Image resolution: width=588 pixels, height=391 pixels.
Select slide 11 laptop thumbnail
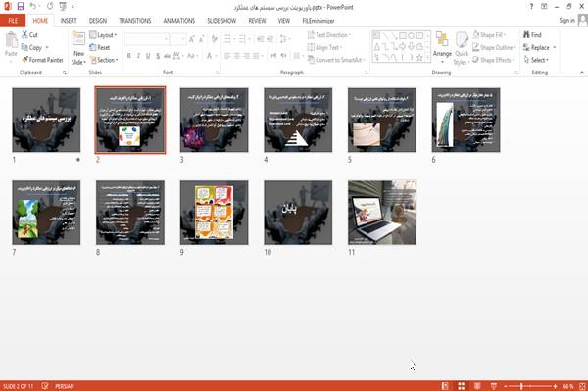[x=382, y=213]
